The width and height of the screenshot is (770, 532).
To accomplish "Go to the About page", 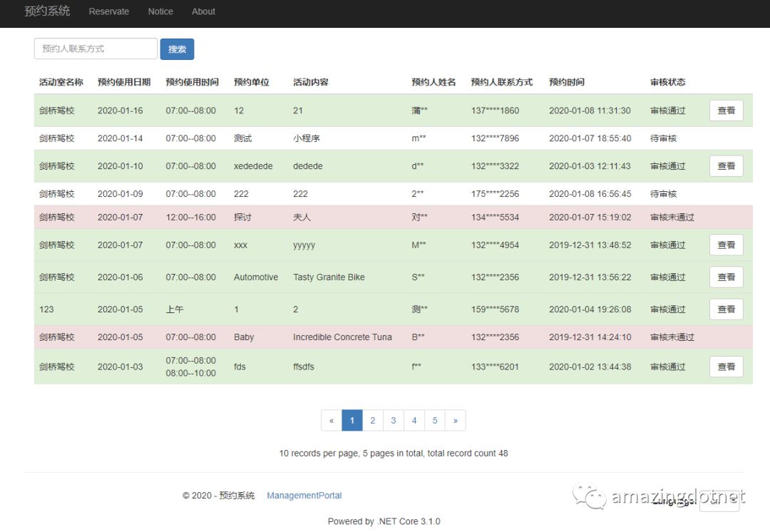I will click(x=203, y=11).
